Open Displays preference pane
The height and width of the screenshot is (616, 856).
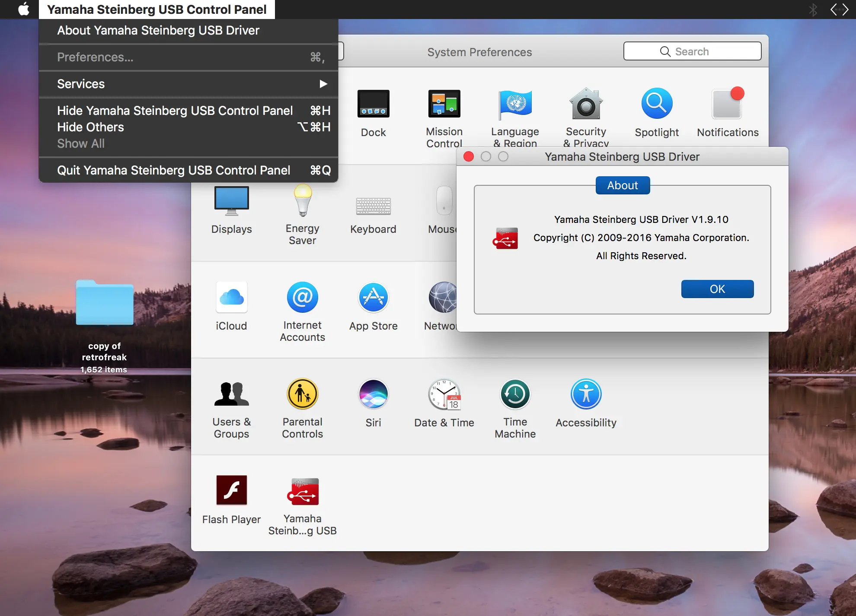point(232,200)
